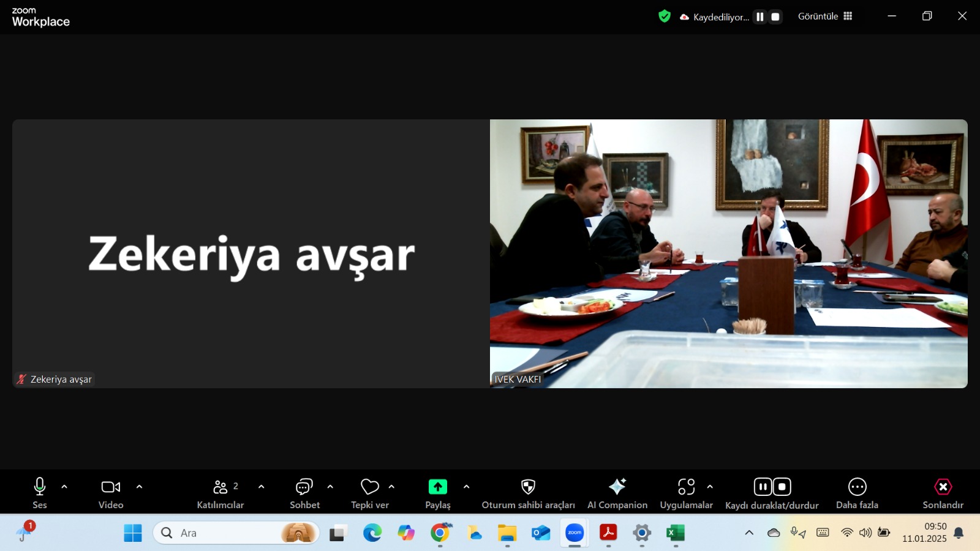Select the IVEK VAKFI video tile
Viewport: 980px width, 551px height.
point(728,253)
